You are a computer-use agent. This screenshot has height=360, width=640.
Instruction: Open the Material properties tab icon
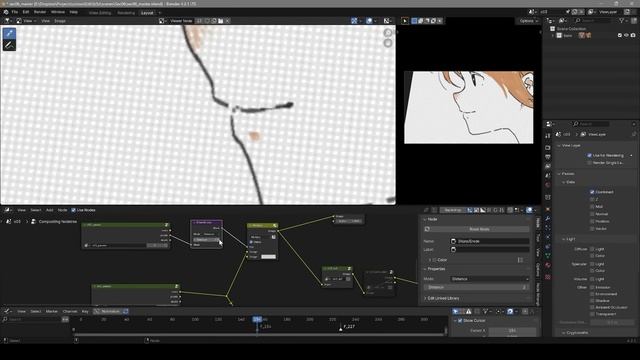[548, 265]
